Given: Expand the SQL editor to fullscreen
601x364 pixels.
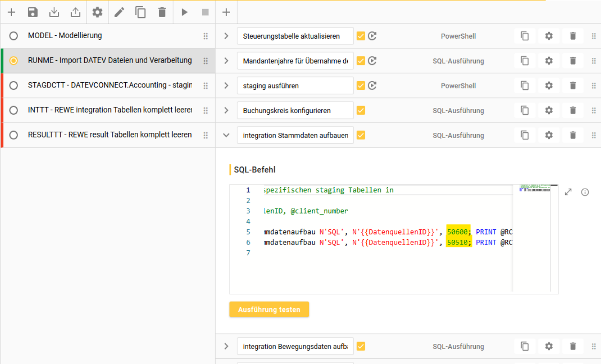Looking at the screenshot, I should (x=568, y=192).
